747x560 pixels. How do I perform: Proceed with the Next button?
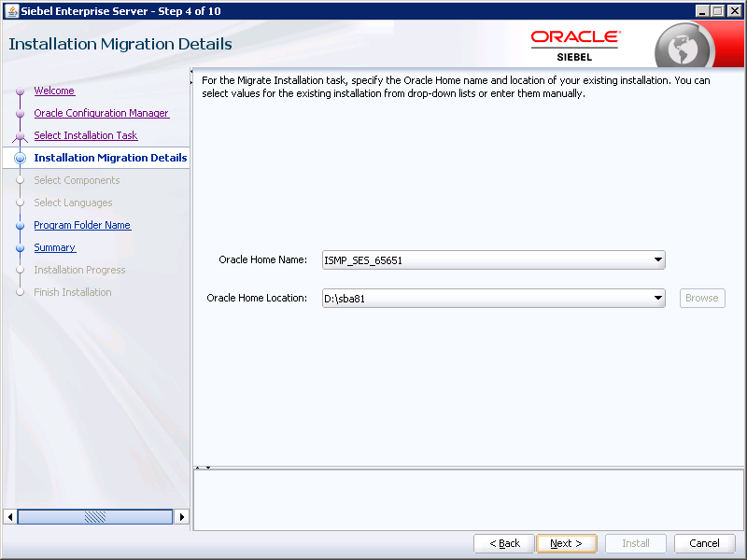pos(567,543)
